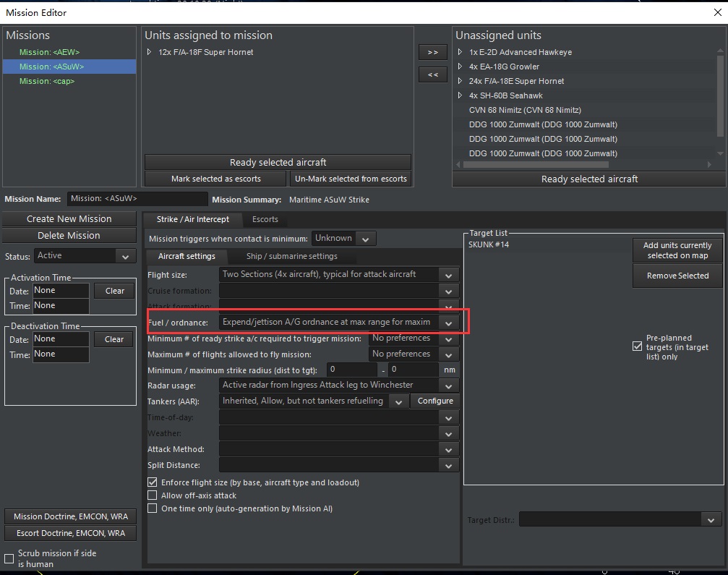Open the Radar usage dropdown

click(339, 385)
